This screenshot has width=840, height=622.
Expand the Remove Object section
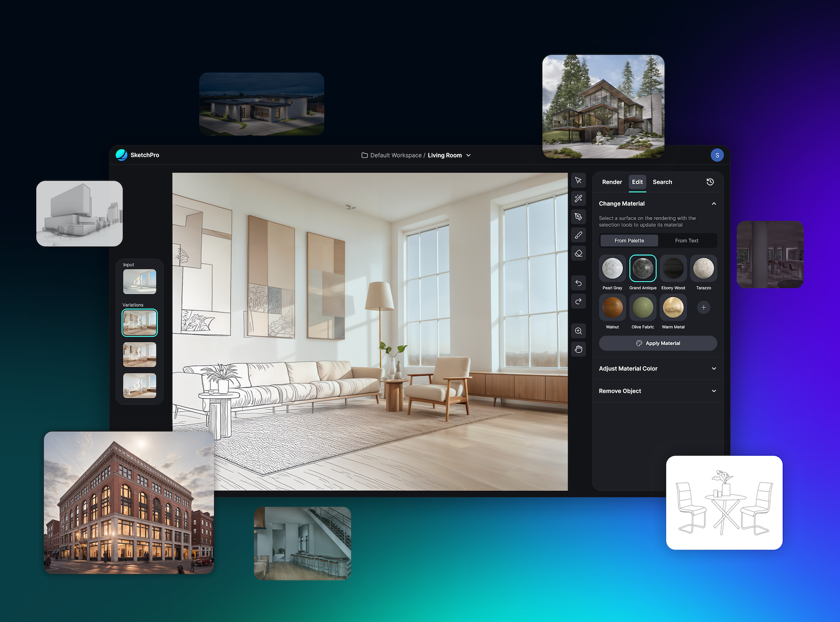click(x=713, y=391)
